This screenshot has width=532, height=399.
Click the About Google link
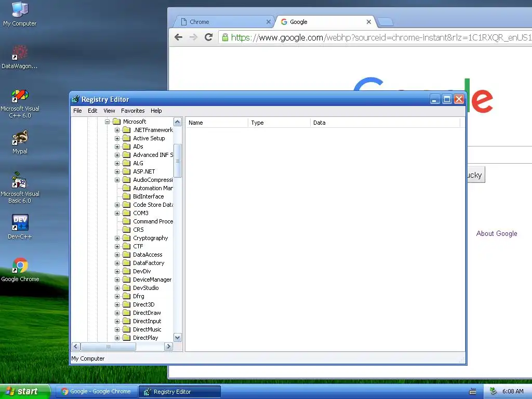pyautogui.click(x=497, y=233)
